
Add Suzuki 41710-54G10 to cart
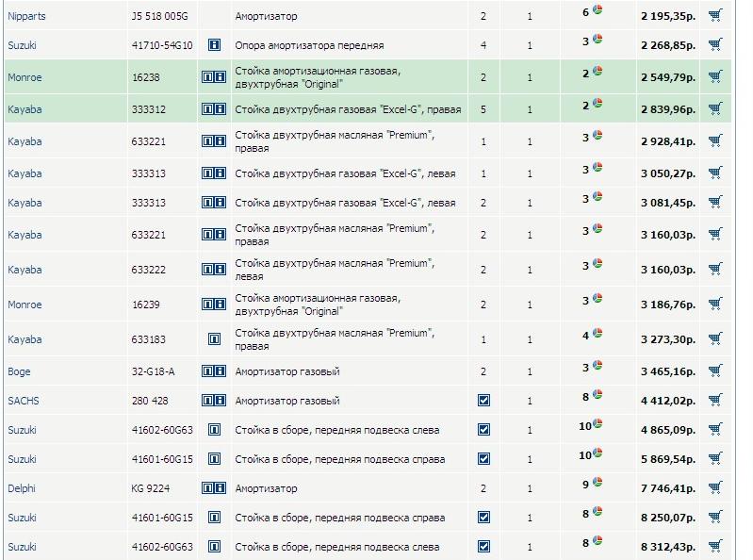point(715,44)
